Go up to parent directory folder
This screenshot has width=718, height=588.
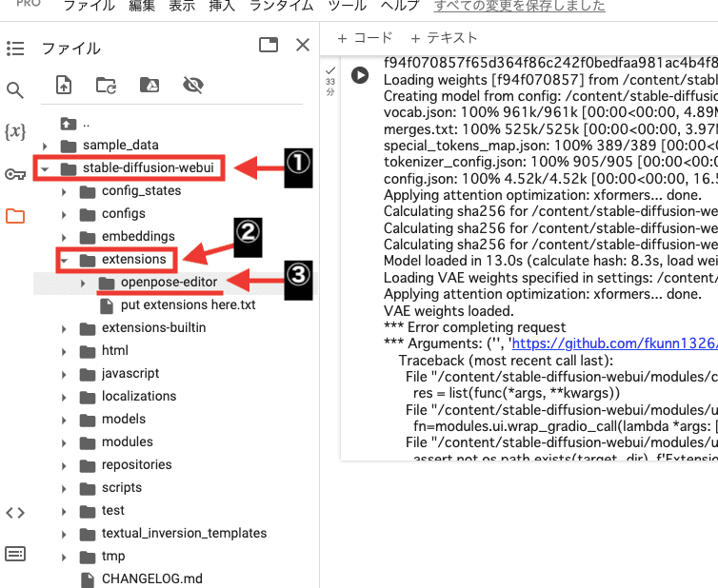click(x=69, y=124)
